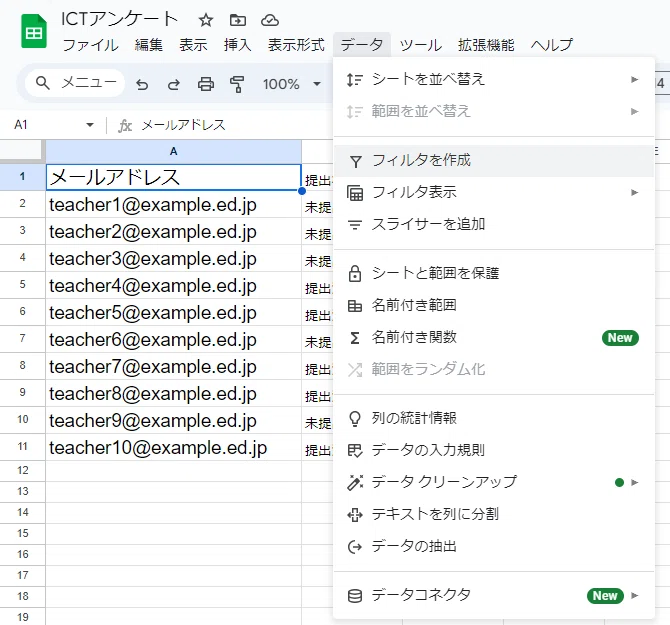Open the ファイル menu
Screen dimensions: 670x625
[91, 45]
